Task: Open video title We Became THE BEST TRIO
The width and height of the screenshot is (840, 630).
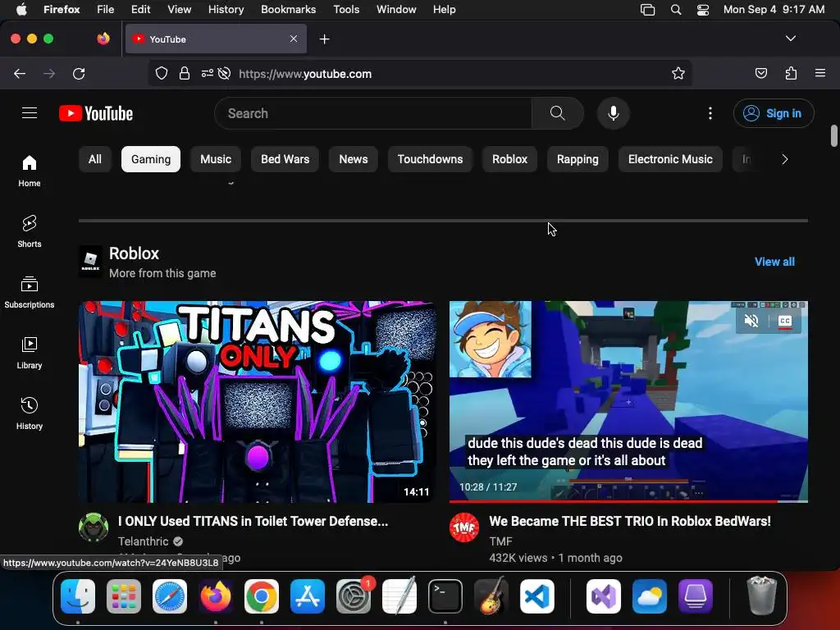Action: (x=630, y=521)
